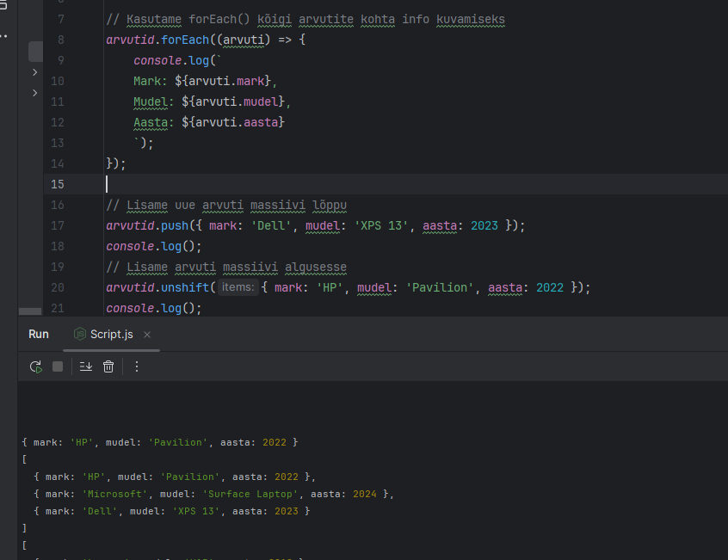Screen dimensions: 728x560
Task: Close the Script.js run tab
Action: (147, 334)
